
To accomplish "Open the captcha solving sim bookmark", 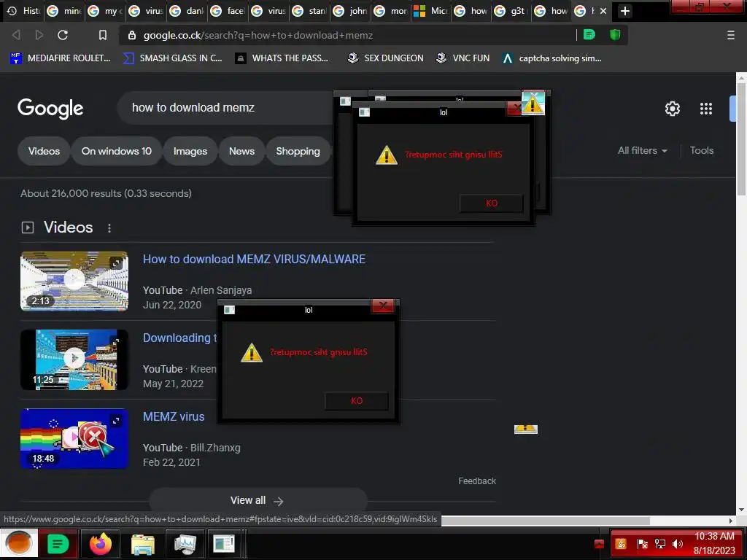I will 552,58.
